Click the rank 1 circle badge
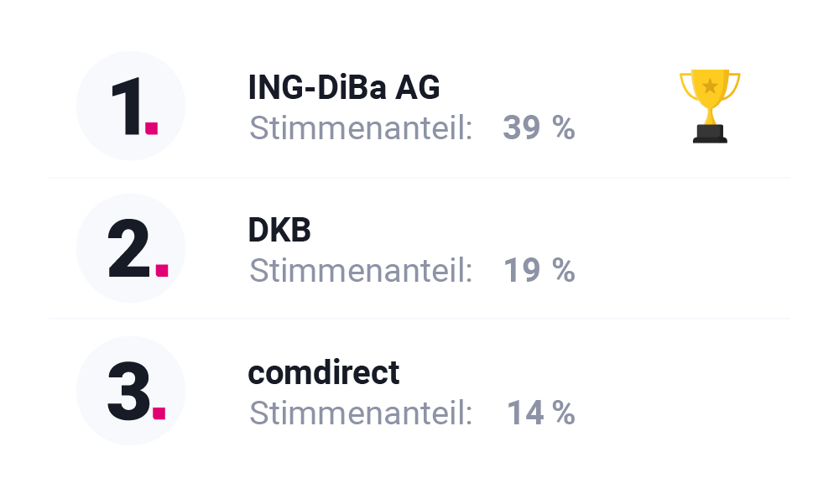The width and height of the screenshot is (839, 504). click(x=131, y=106)
